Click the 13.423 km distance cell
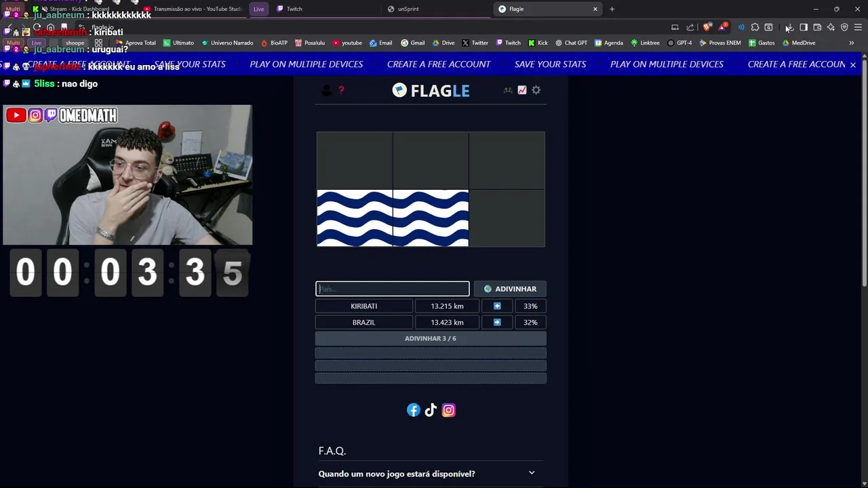Viewport: 868px width, 488px height. pyautogui.click(x=448, y=323)
